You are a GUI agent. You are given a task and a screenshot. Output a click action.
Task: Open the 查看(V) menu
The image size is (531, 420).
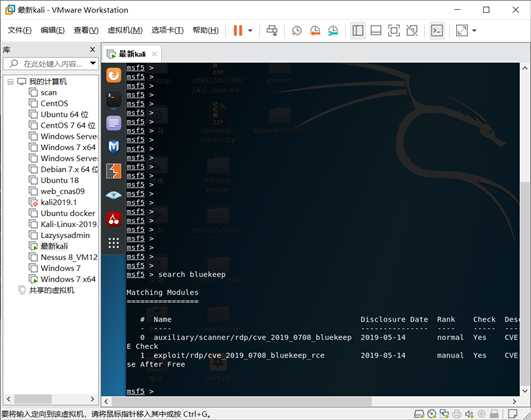86,30
